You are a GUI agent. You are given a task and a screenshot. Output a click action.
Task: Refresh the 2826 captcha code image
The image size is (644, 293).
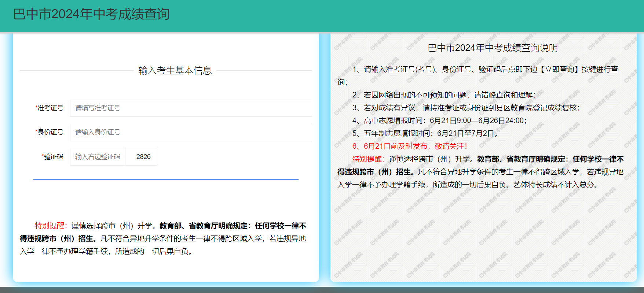click(143, 157)
